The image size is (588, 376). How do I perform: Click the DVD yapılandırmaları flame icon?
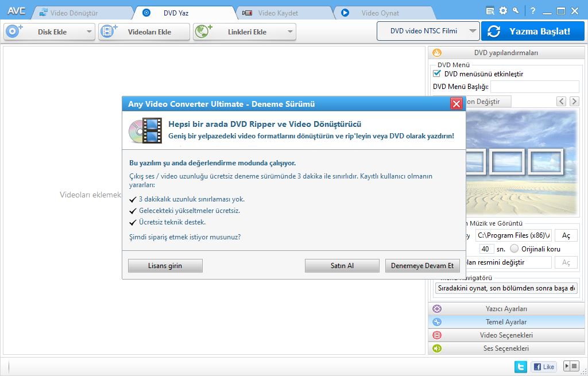(x=437, y=53)
